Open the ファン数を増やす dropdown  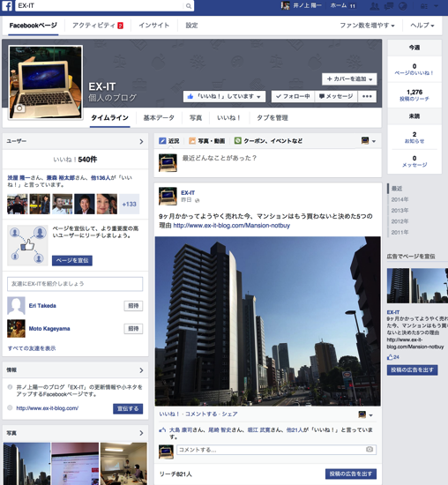(x=367, y=26)
